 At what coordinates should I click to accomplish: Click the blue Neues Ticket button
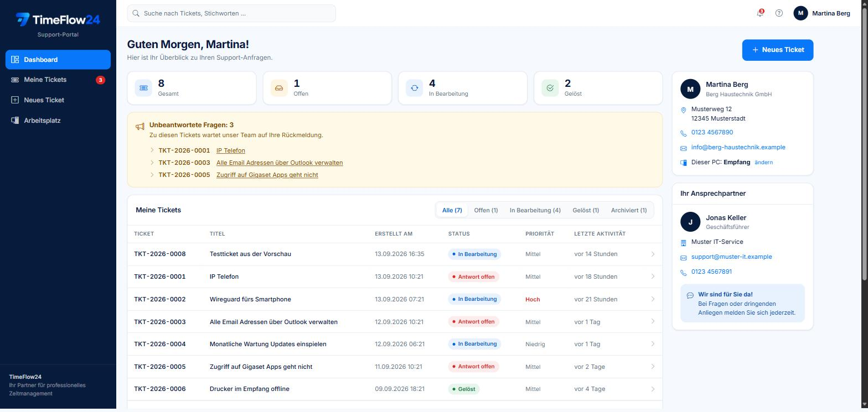click(778, 50)
